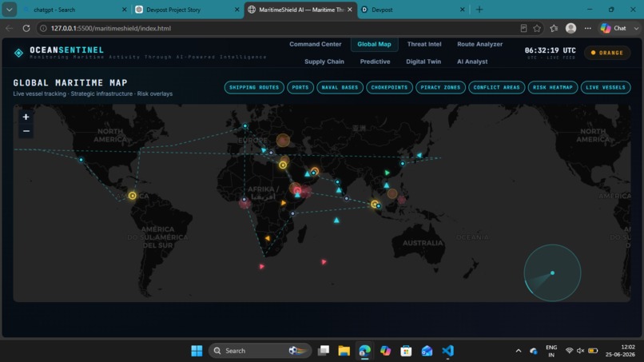Viewport: 644px width, 362px height.
Task: Toggle the Ports layer
Action: [300, 88]
